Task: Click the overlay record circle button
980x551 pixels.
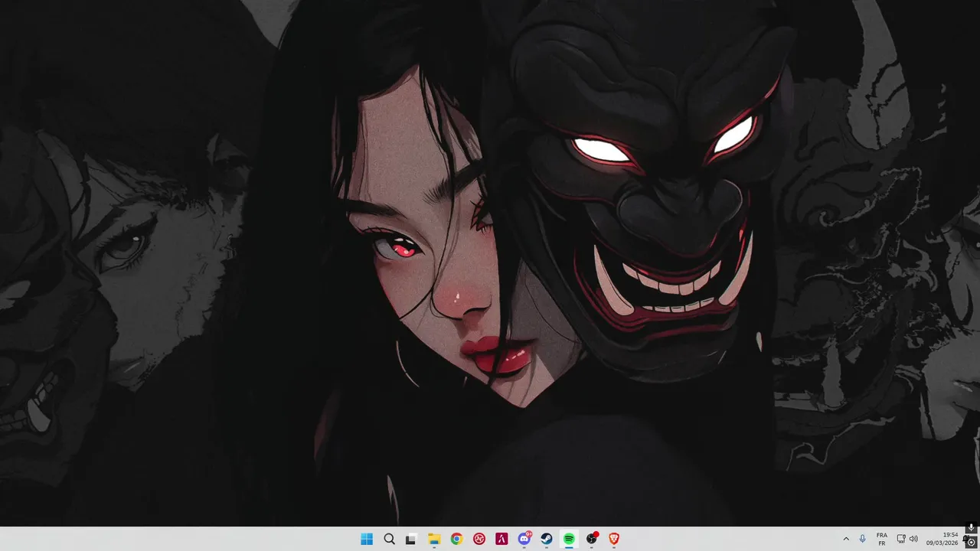Action: pos(972,542)
